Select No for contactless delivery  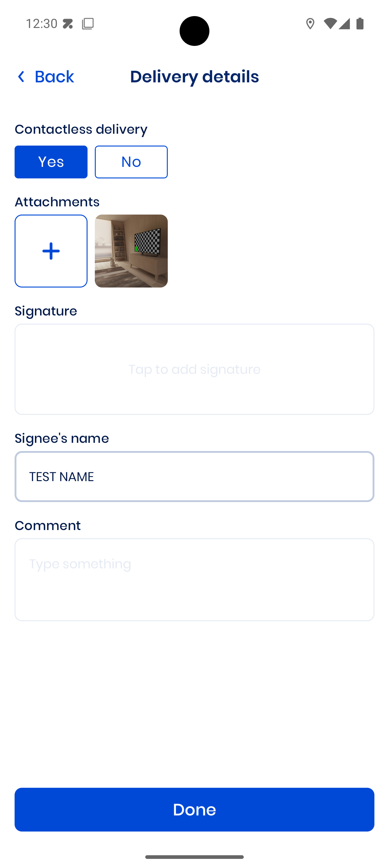point(131,162)
